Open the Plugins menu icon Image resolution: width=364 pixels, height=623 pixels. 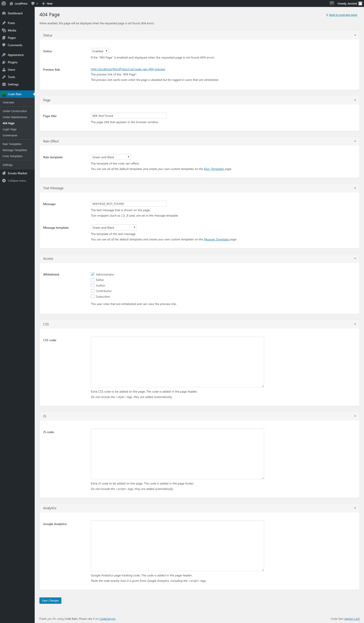click(x=4, y=62)
